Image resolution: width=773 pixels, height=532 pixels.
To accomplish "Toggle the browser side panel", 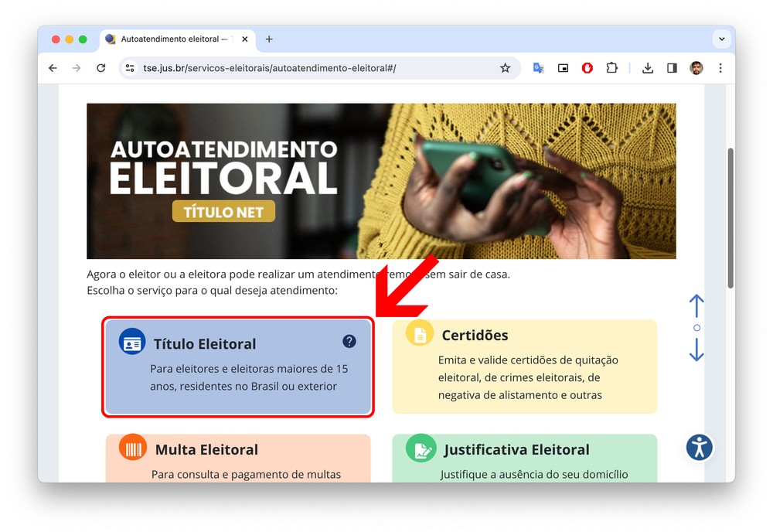I will (672, 68).
